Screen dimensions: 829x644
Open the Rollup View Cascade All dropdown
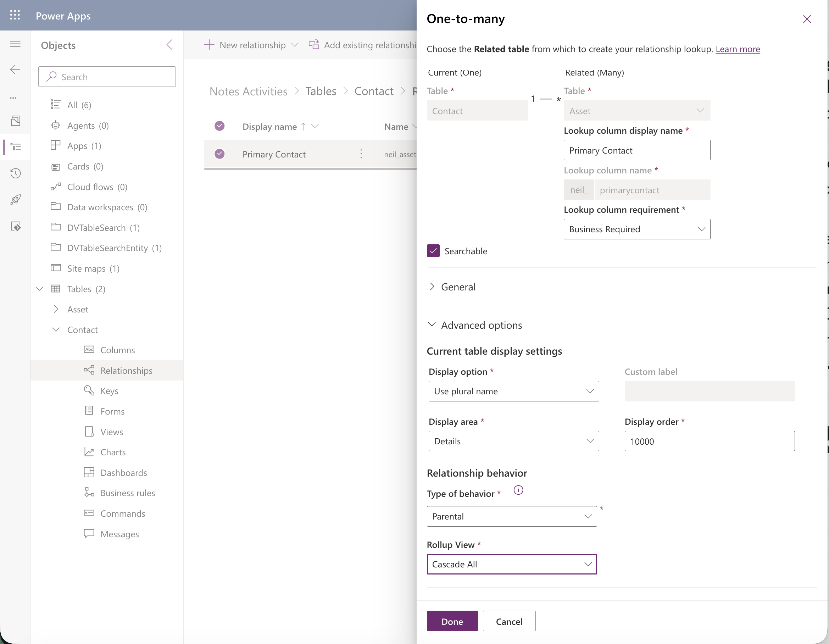click(512, 564)
